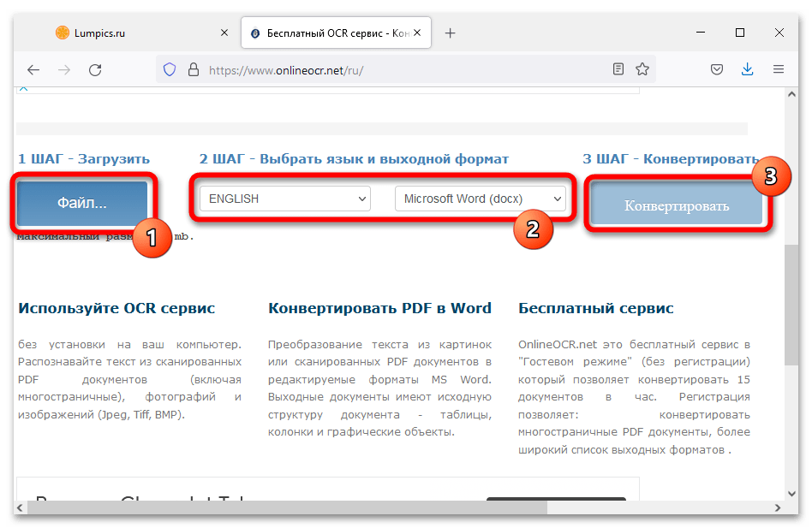
Task: Go back with the browser back arrow
Action: tap(33, 70)
